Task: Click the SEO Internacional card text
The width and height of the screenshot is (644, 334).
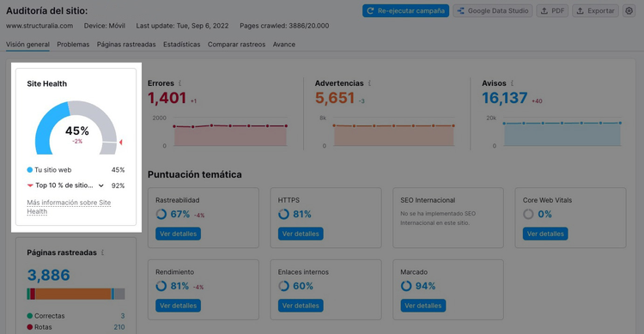Action: pyautogui.click(x=438, y=218)
